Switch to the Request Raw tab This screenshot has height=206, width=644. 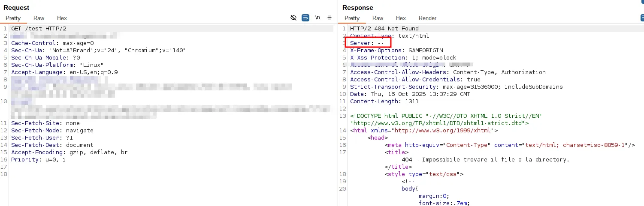tap(39, 18)
